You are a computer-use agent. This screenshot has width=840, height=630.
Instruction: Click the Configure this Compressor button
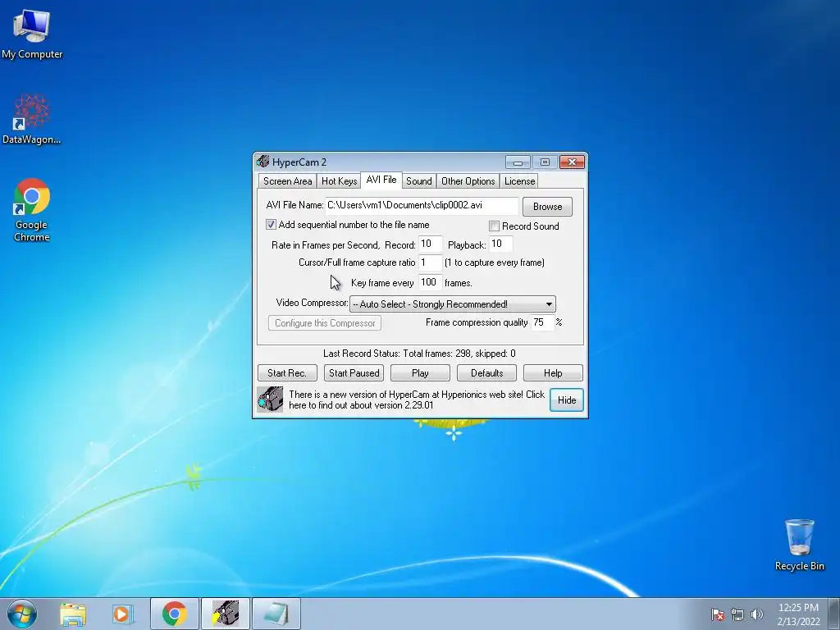325,323
